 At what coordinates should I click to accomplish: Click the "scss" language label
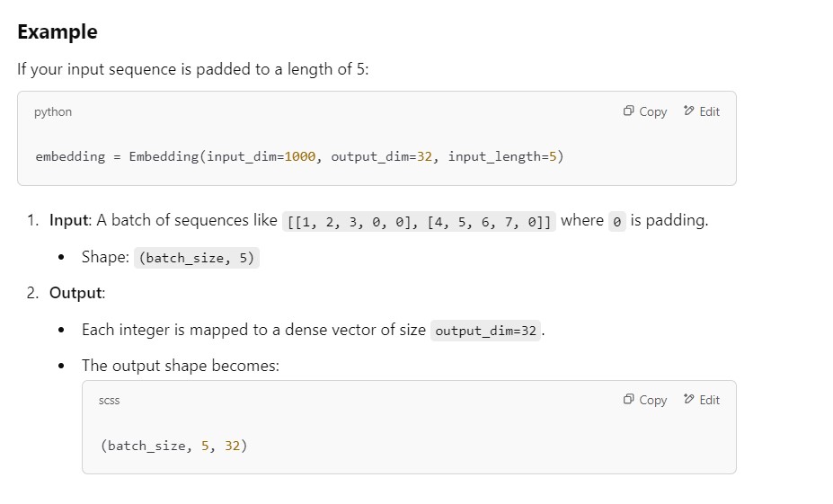point(109,401)
